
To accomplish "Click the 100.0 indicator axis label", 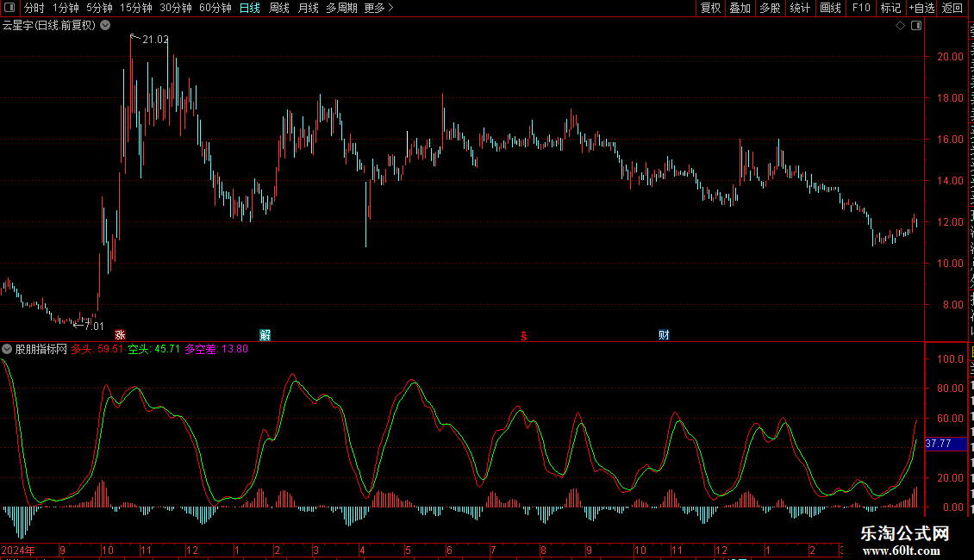I will (x=950, y=359).
